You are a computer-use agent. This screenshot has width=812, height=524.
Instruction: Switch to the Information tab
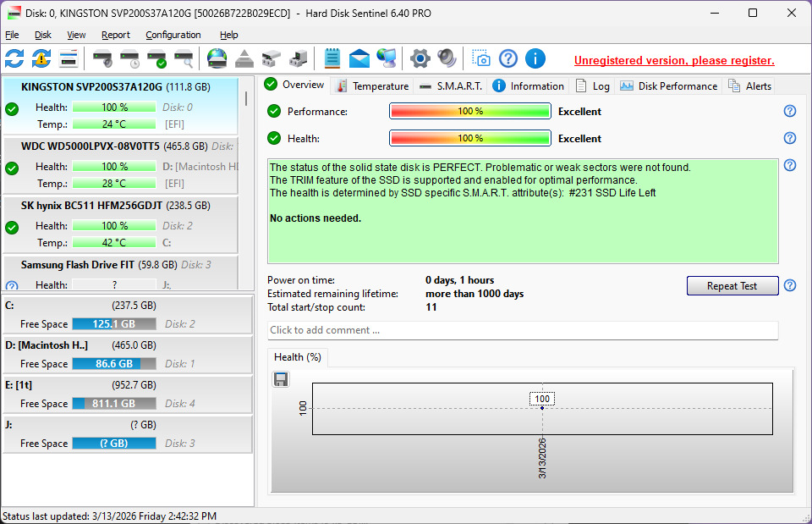click(x=528, y=86)
